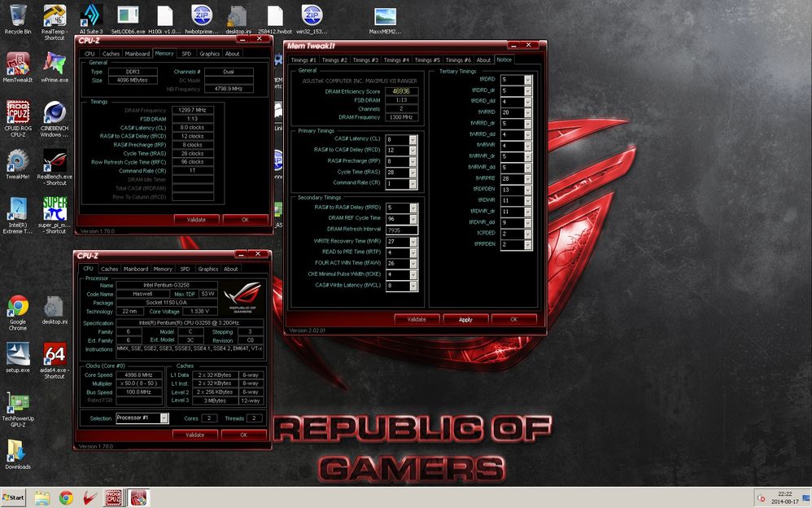The width and height of the screenshot is (812, 508).
Task: Click OK in the CPU-Z memory timings window
Action: (245, 220)
